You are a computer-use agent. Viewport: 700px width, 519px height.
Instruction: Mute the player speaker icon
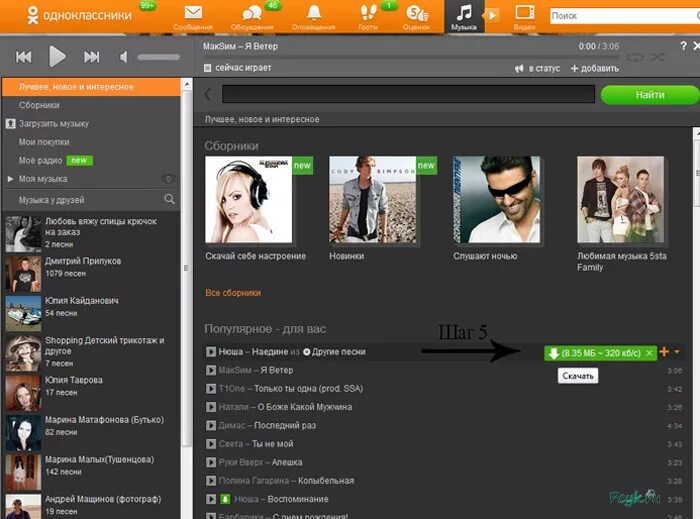click(124, 57)
